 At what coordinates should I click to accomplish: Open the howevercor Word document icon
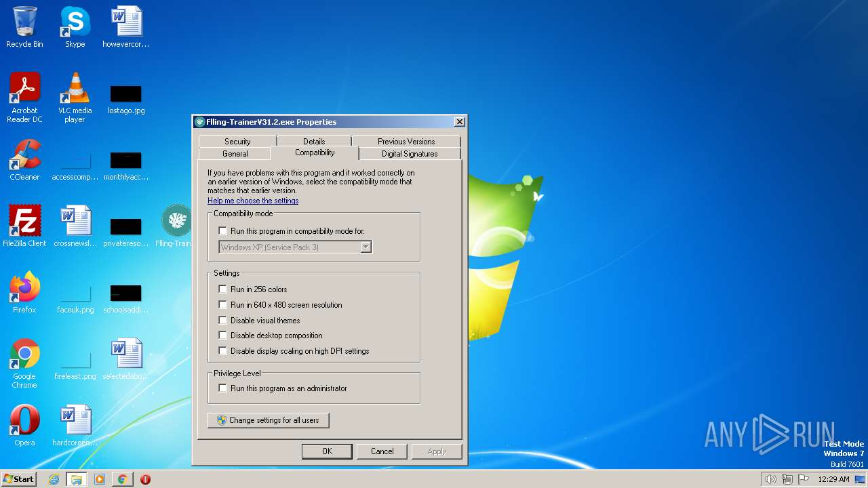tap(126, 27)
